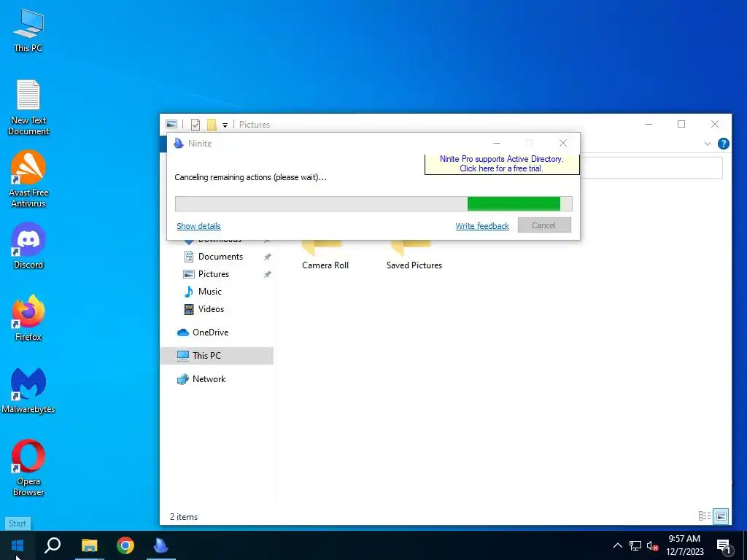
Task: Open File Explorer from the taskbar
Action: 89,545
